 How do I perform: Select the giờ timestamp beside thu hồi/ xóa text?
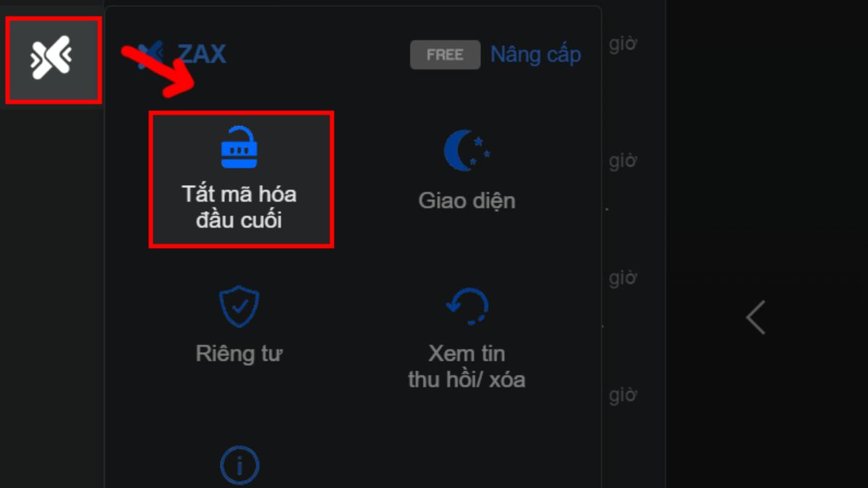pos(623,395)
